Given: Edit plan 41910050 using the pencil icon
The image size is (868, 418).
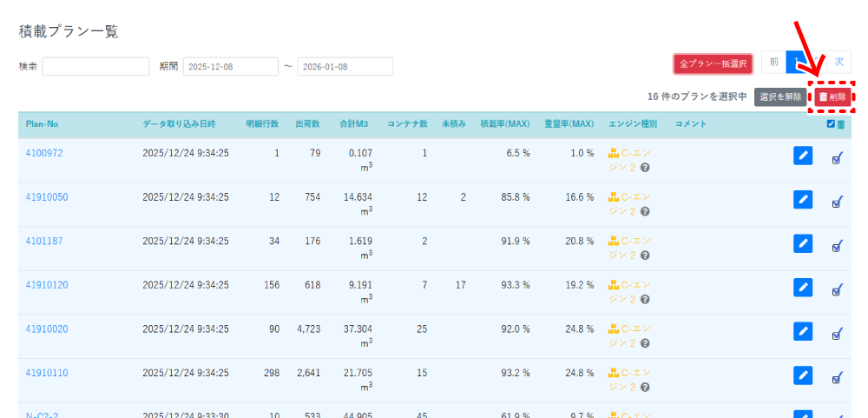Looking at the screenshot, I should coord(803,199).
